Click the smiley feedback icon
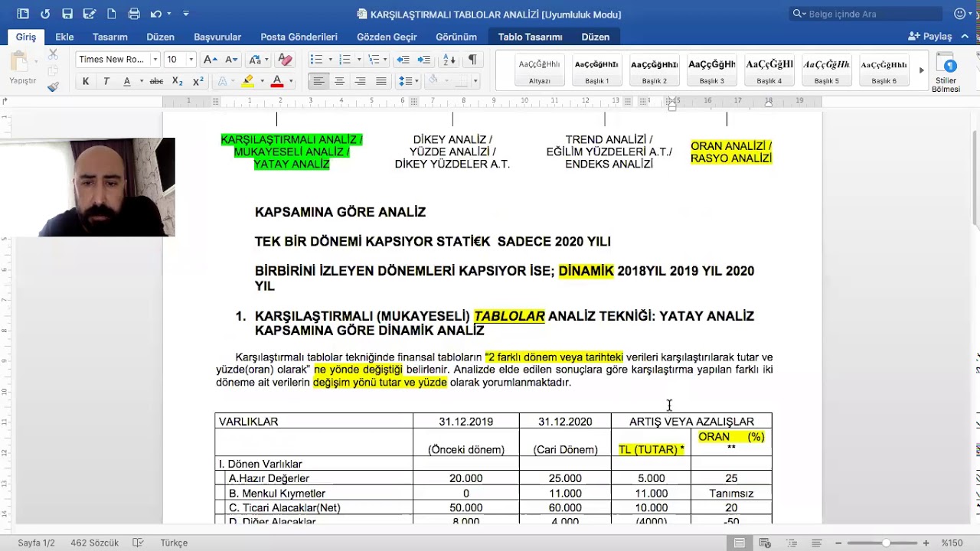This screenshot has height=551, width=980. pos(960,14)
